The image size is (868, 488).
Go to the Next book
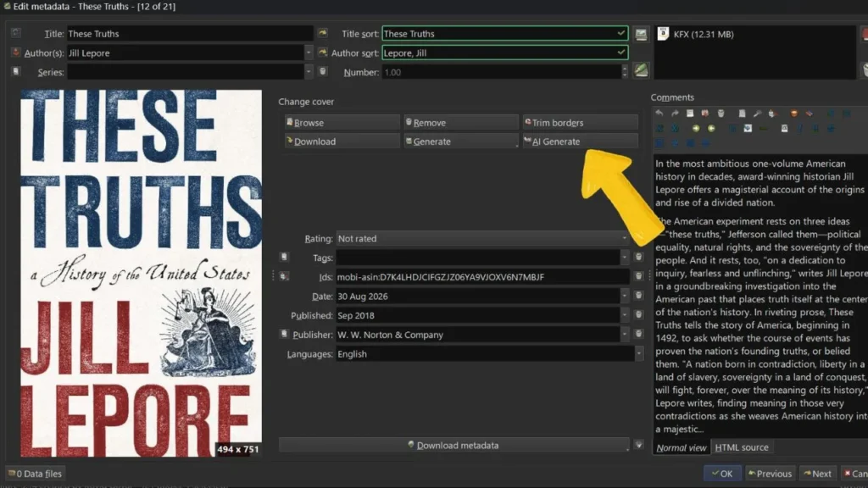(818, 473)
